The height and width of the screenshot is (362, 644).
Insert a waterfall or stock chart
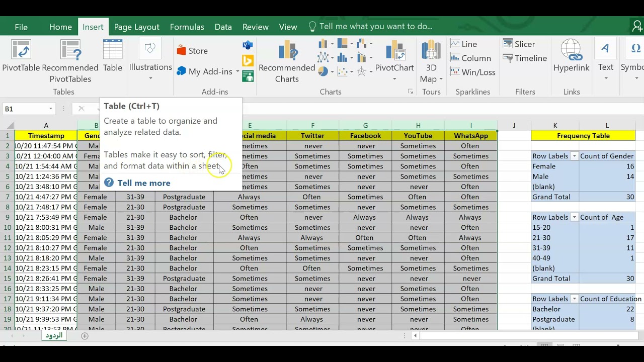point(361,44)
